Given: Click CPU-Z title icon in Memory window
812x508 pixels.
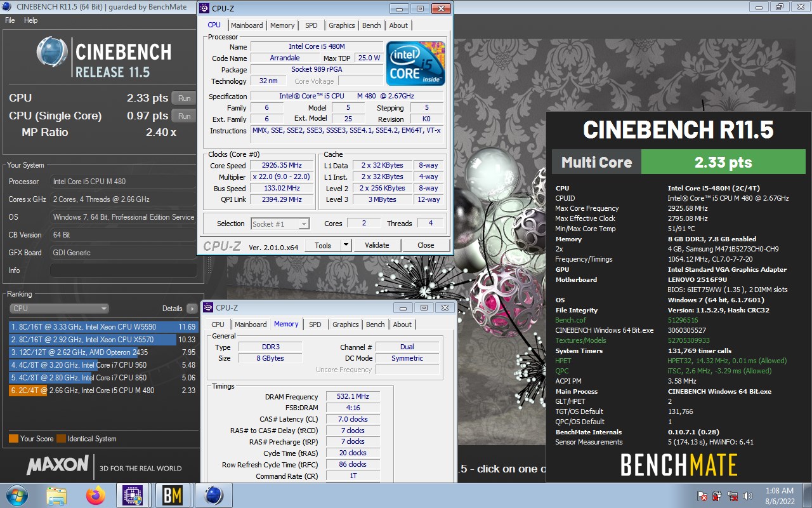Looking at the screenshot, I should [207, 307].
